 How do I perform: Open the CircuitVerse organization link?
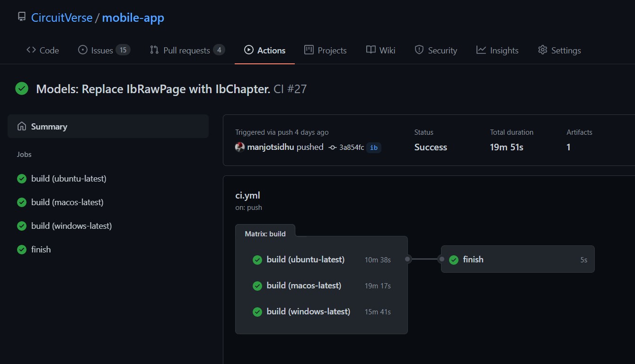click(62, 18)
